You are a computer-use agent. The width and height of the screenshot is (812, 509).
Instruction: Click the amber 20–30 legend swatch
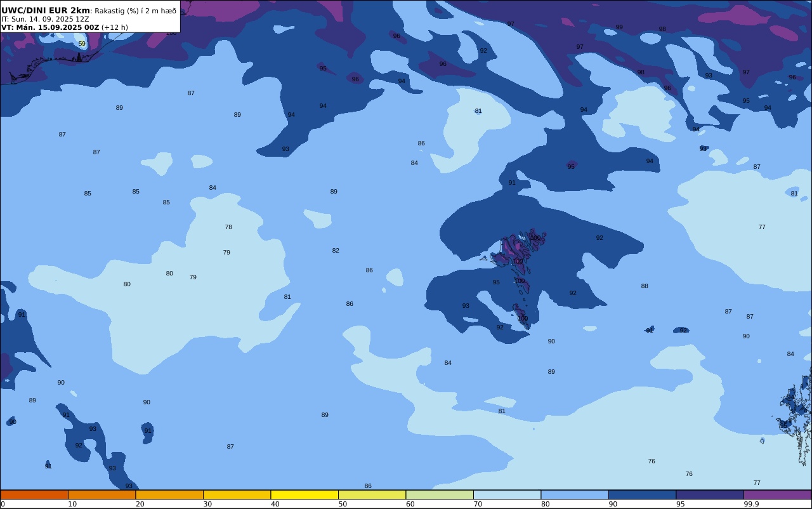coord(169,494)
